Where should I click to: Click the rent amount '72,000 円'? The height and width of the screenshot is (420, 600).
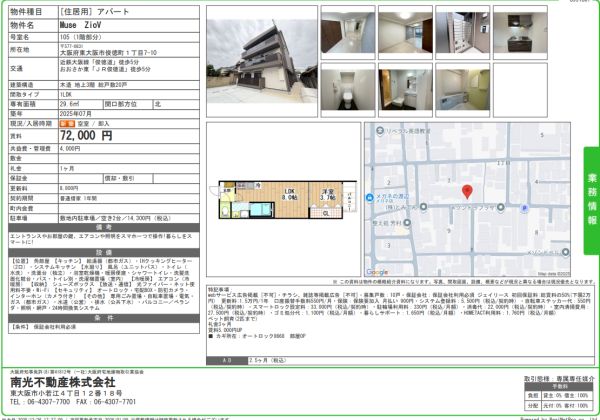pyautogui.click(x=86, y=135)
